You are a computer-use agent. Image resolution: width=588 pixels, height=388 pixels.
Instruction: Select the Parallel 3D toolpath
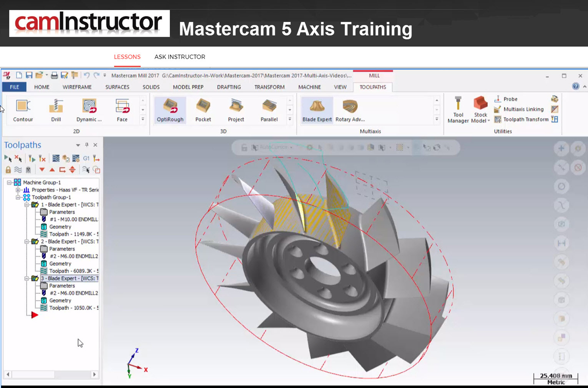(x=269, y=110)
